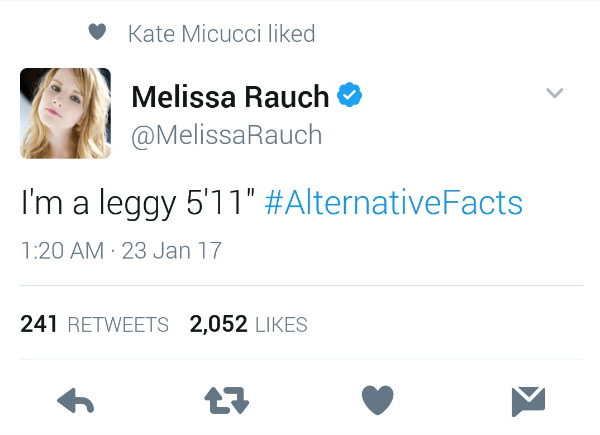Reply to Melissa Rauch's tweet

click(x=76, y=401)
